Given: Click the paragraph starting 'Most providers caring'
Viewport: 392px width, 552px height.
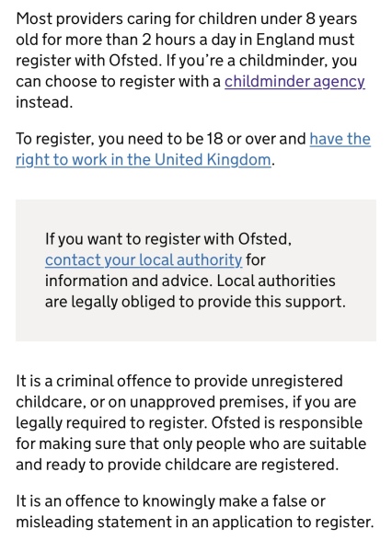Looking at the screenshot, I should pos(190,61).
